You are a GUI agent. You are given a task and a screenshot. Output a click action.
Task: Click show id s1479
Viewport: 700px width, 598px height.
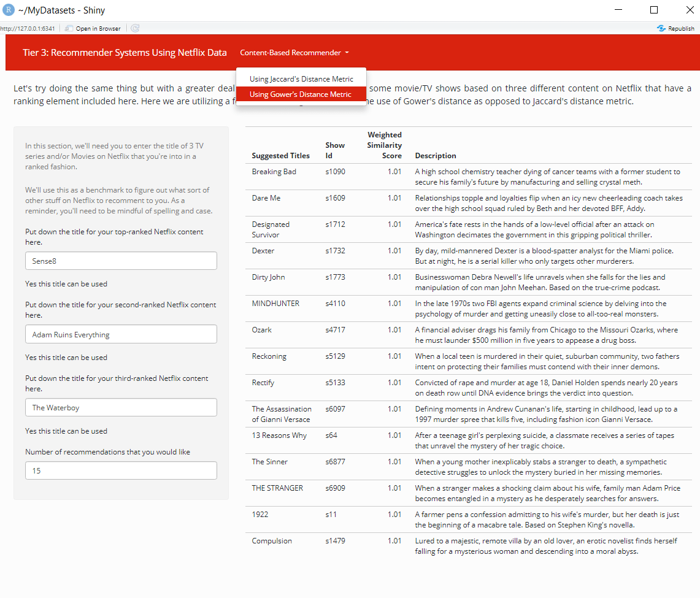335,540
